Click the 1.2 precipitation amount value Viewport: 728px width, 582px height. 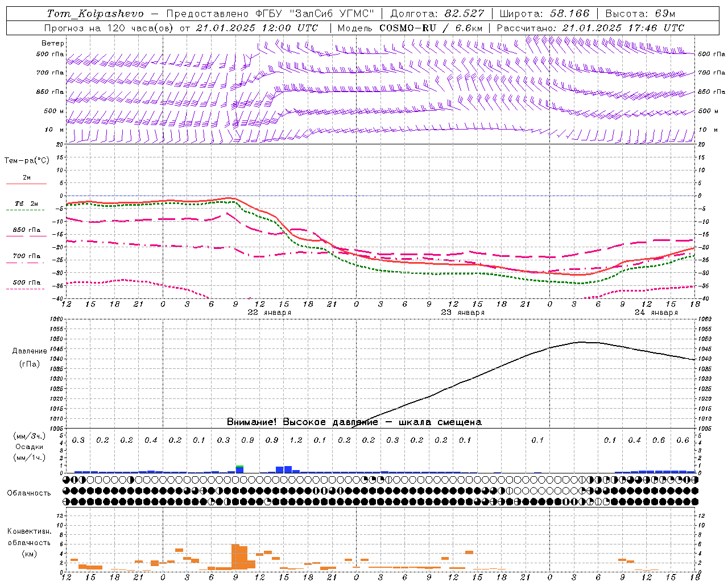click(x=296, y=440)
